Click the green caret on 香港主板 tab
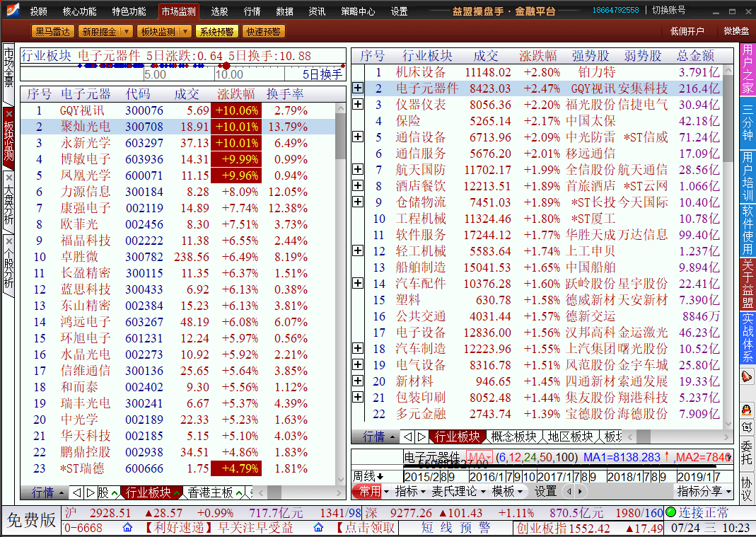 (x=238, y=493)
